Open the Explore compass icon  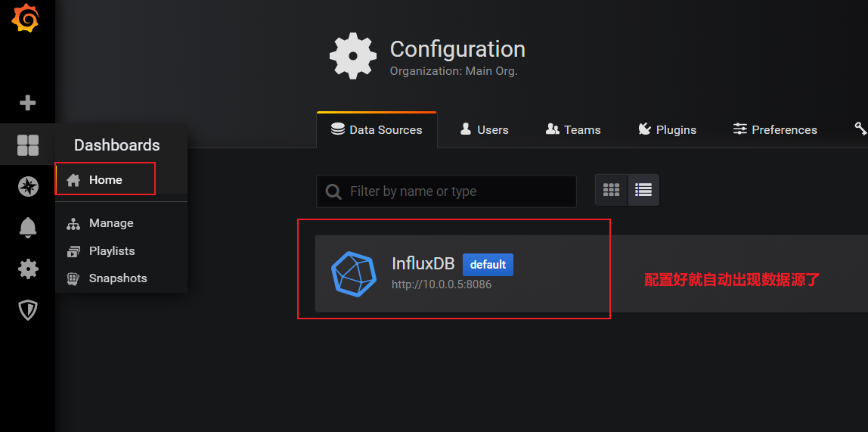(28, 187)
